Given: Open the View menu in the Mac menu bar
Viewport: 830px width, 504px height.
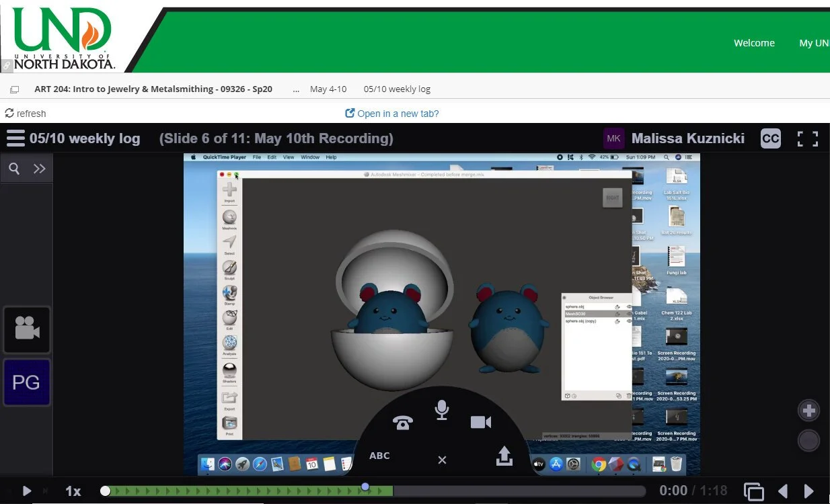Looking at the screenshot, I should click(x=289, y=157).
